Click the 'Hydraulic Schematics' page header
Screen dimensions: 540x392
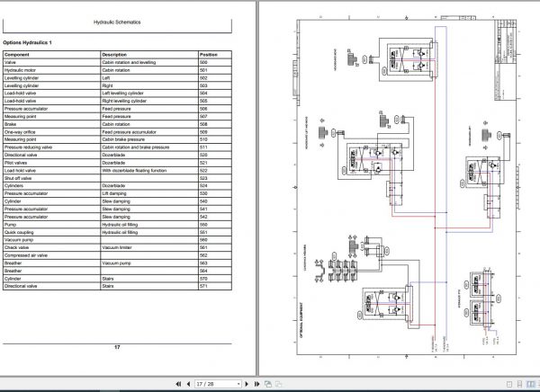117,22
